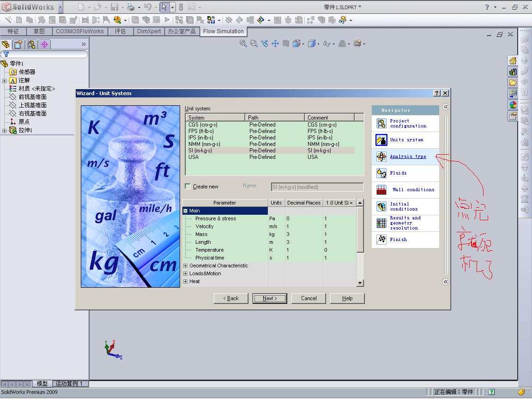Select the CGS (cm-g-s) unit system row
The height and width of the screenshot is (399, 532).
point(270,125)
